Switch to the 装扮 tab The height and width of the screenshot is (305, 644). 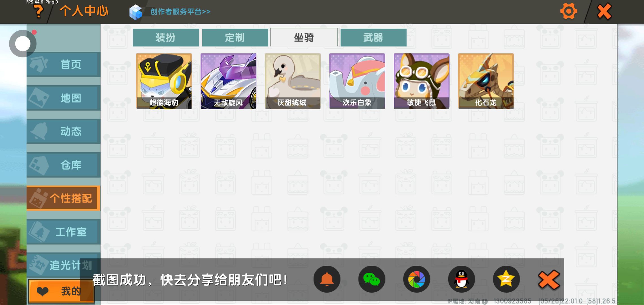[x=166, y=37]
